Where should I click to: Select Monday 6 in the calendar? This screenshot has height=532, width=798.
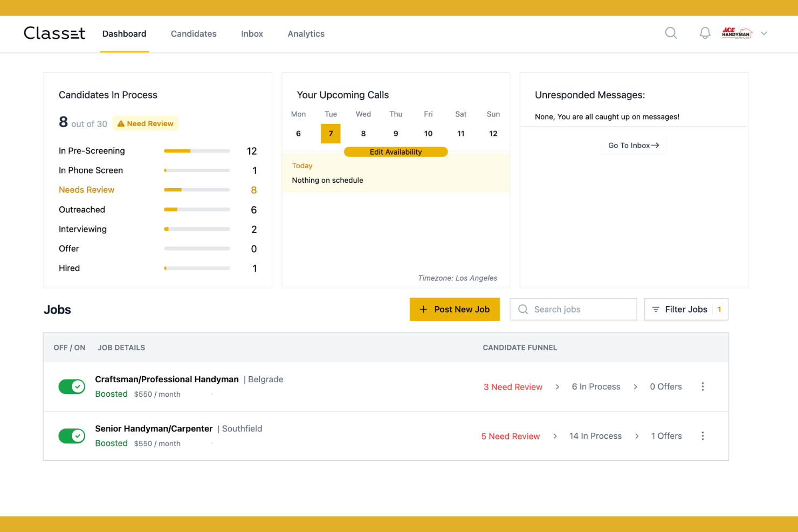tap(298, 134)
